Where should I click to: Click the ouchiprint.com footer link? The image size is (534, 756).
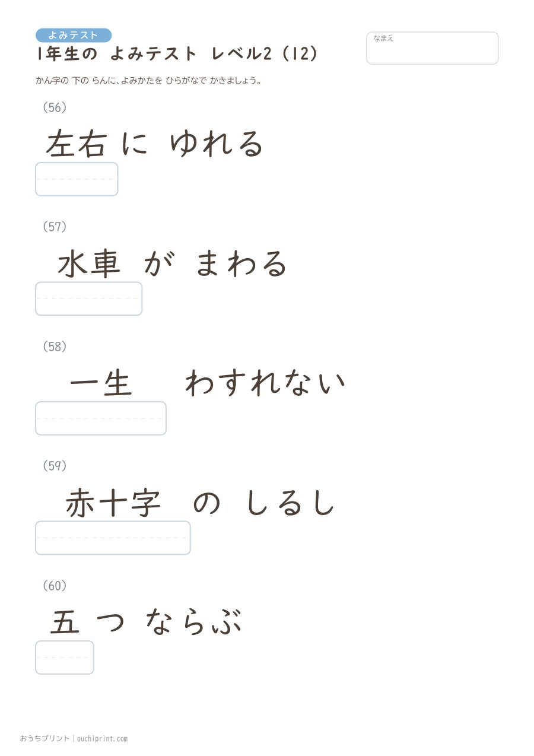102,739
